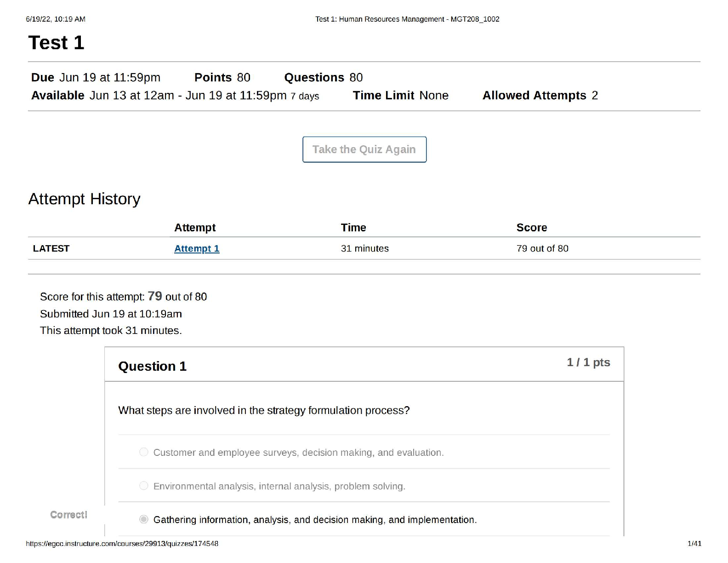The image size is (728, 563).
Task: Click the Test 1 page heading
Action: [x=56, y=43]
